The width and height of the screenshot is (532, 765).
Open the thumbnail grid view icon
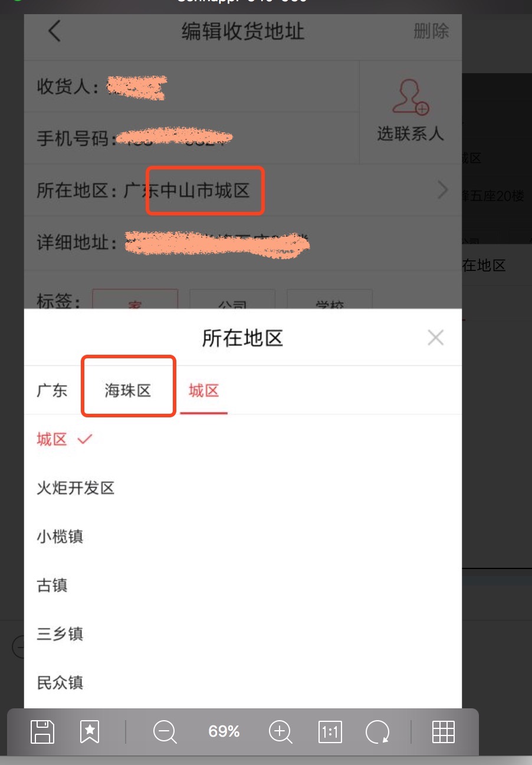(x=444, y=732)
